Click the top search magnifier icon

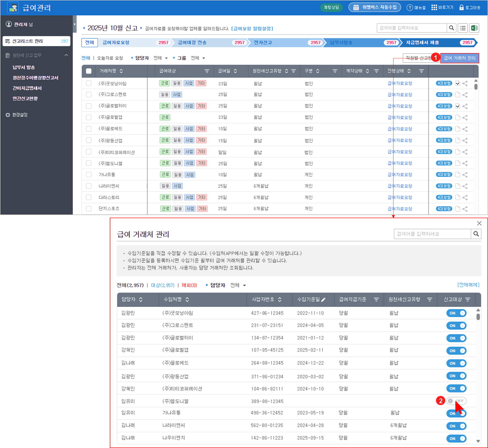(x=451, y=28)
